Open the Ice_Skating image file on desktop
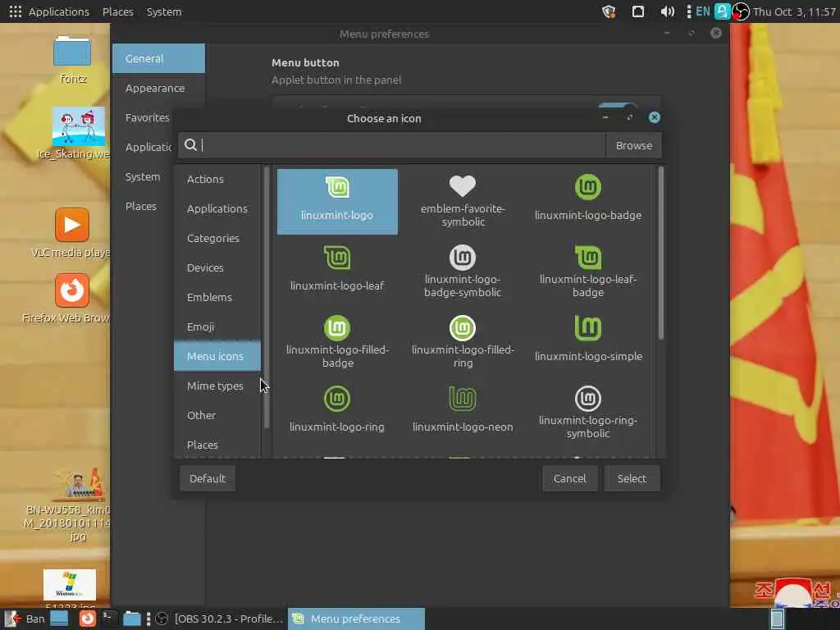The width and height of the screenshot is (840, 630). tap(78, 134)
